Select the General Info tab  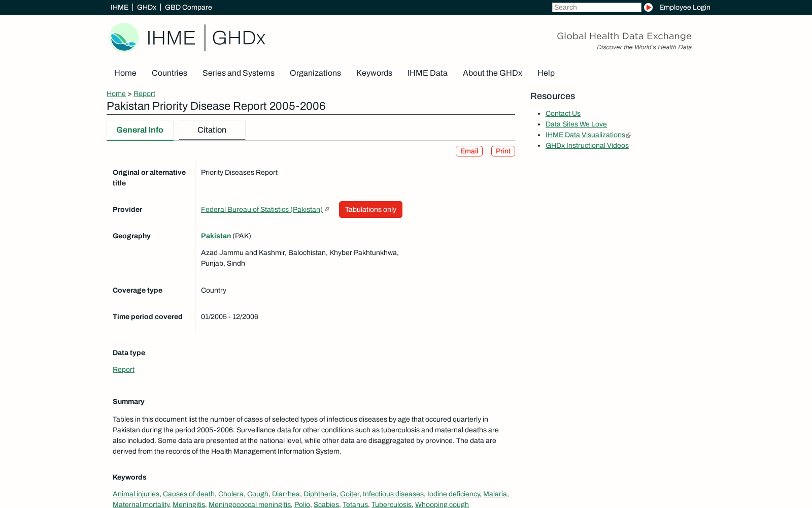[x=140, y=130]
